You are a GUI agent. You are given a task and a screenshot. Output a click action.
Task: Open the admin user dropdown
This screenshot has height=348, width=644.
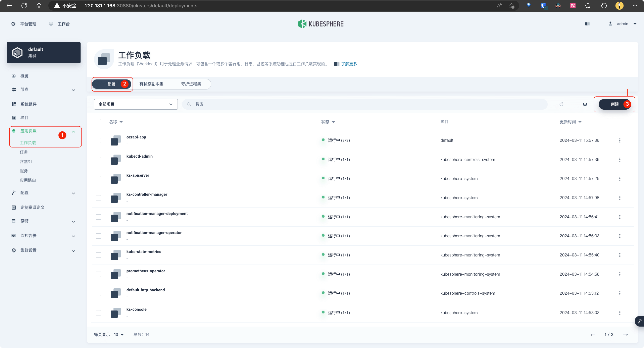(623, 24)
